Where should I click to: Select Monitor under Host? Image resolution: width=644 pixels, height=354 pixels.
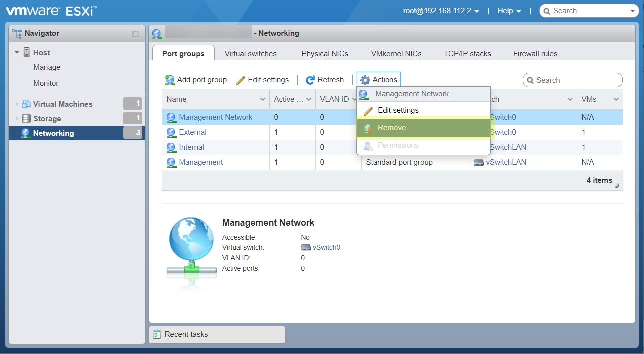(46, 83)
